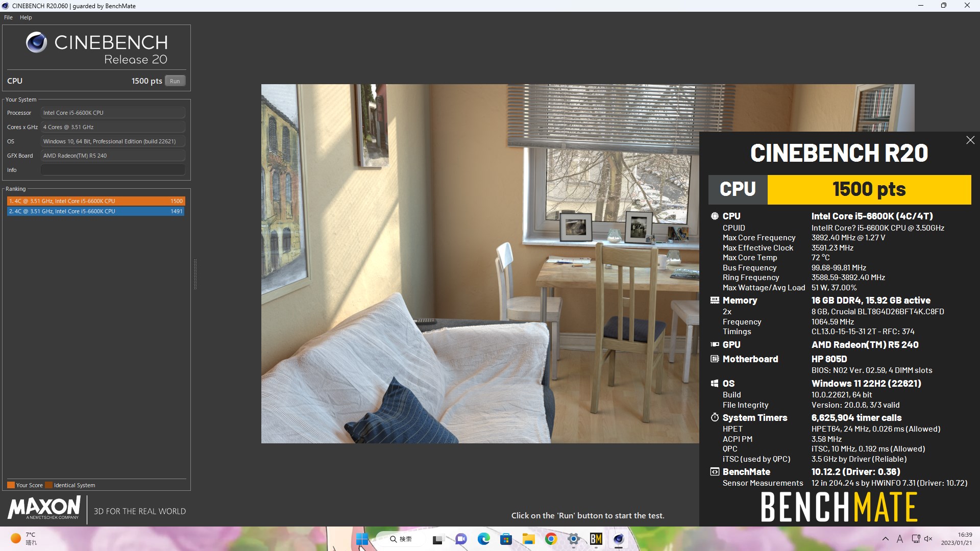Image resolution: width=980 pixels, height=551 pixels.
Task: Click the rendered room image
Action: [x=480, y=263]
